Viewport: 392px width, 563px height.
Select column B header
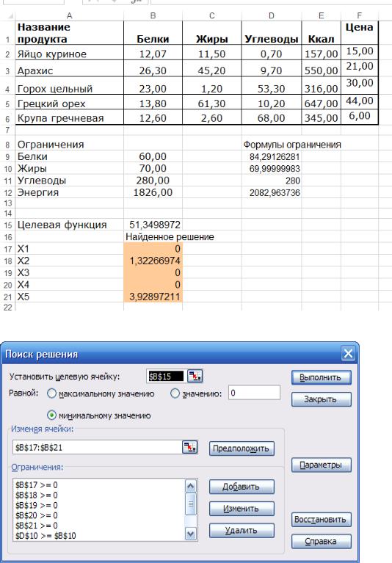coord(153,15)
